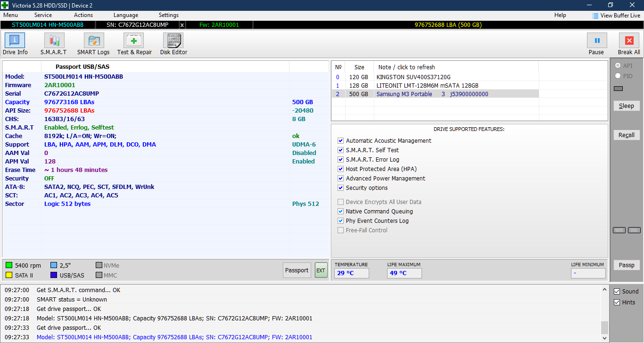Click the EXT button
The width and height of the screenshot is (644, 343).
pyautogui.click(x=321, y=270)
